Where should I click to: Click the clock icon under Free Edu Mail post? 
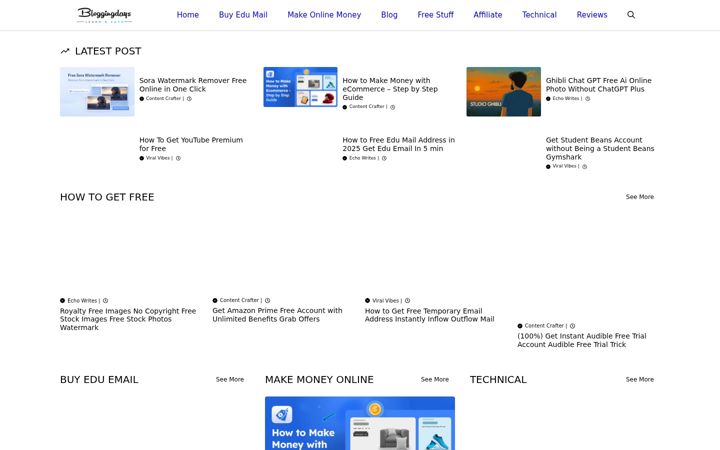point(384,158)
